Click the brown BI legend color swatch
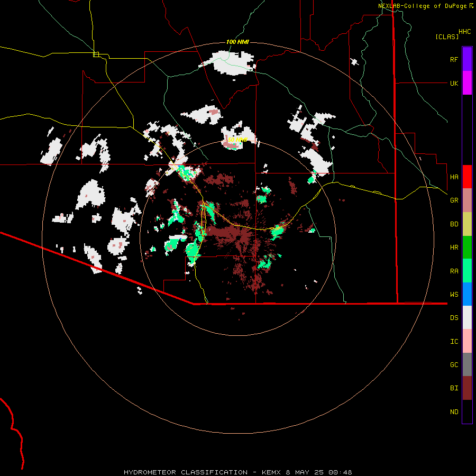 [x=467, y=388]
